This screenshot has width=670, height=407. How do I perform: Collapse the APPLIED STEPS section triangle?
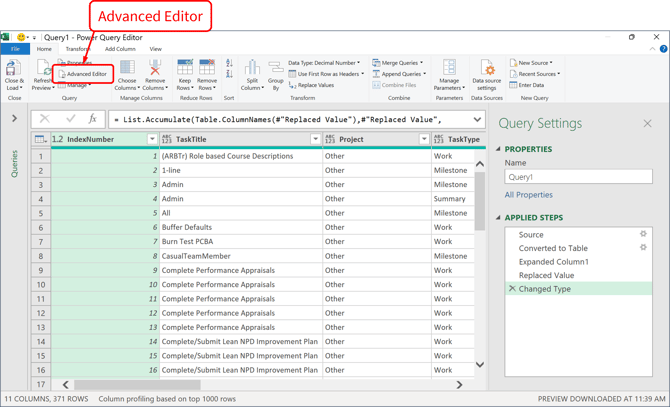coord(498,218)
